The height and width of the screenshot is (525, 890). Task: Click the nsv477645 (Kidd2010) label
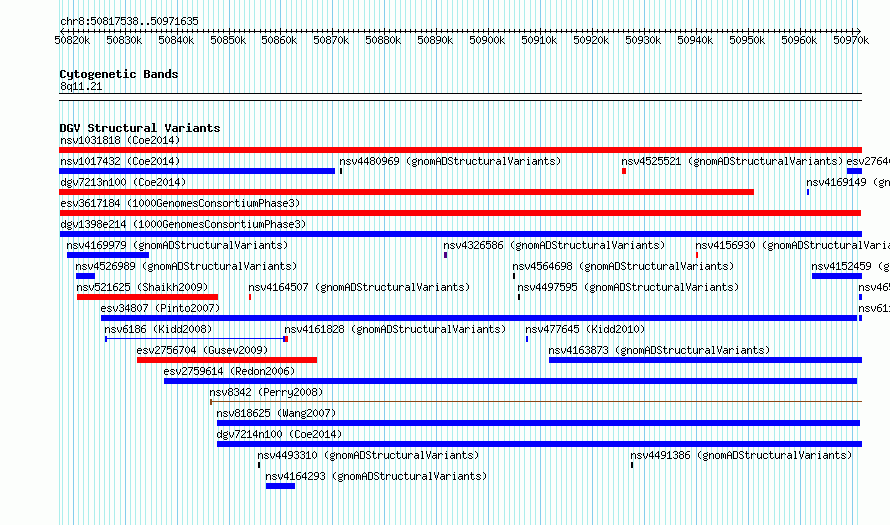coord(585,329)
